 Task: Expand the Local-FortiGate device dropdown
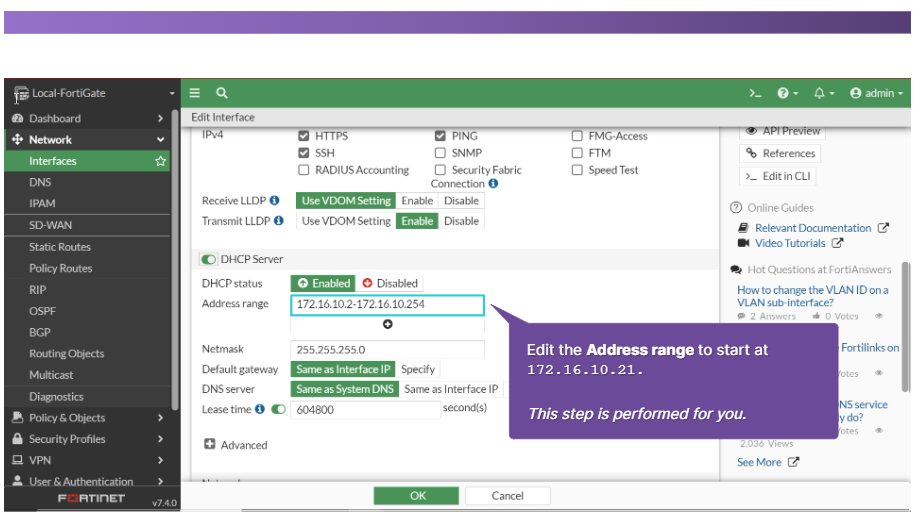[172, 94]
